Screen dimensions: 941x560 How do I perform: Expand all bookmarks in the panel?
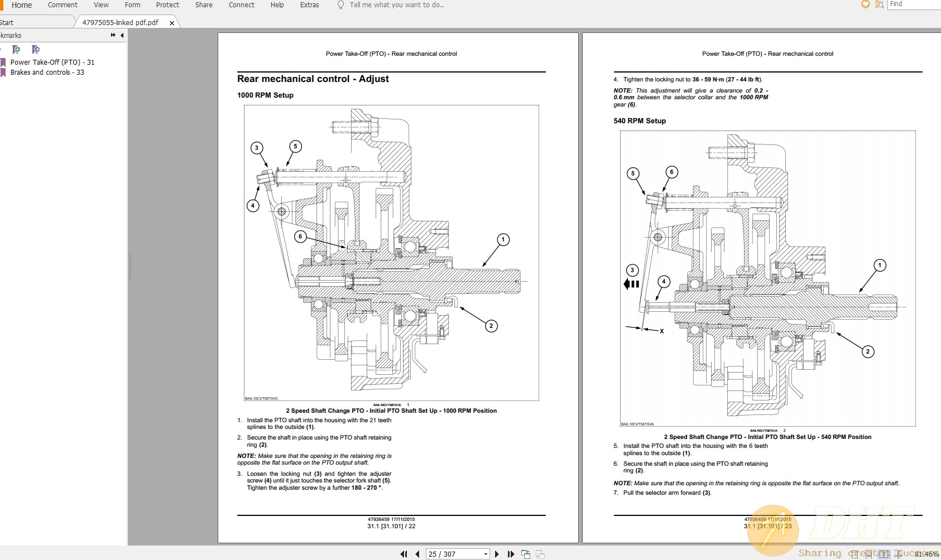coord(113,35)
